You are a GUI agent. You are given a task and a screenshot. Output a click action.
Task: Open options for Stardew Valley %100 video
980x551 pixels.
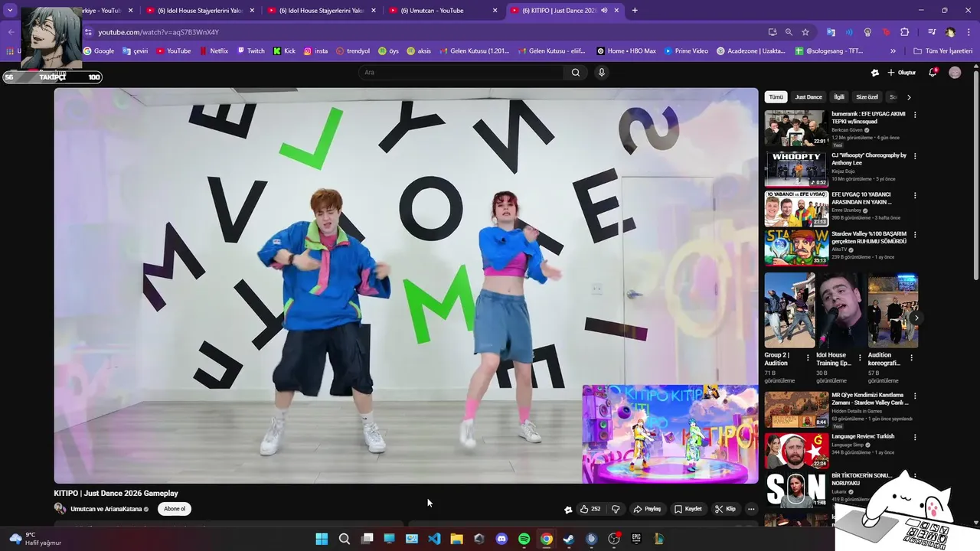tap(915, 235)
